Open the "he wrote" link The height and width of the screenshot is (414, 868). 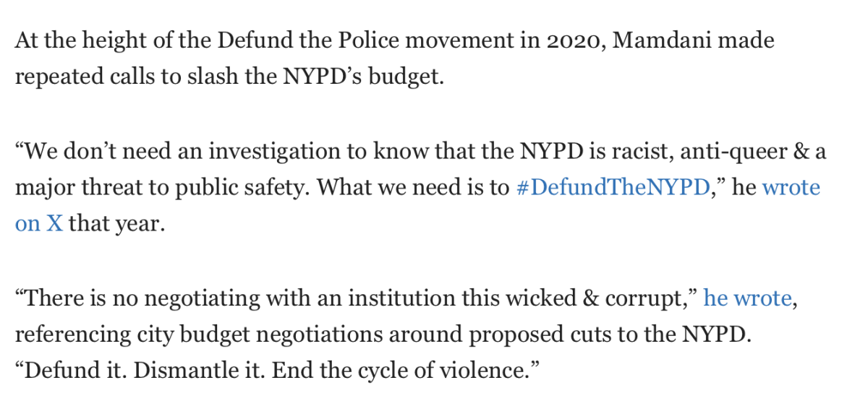748,298
